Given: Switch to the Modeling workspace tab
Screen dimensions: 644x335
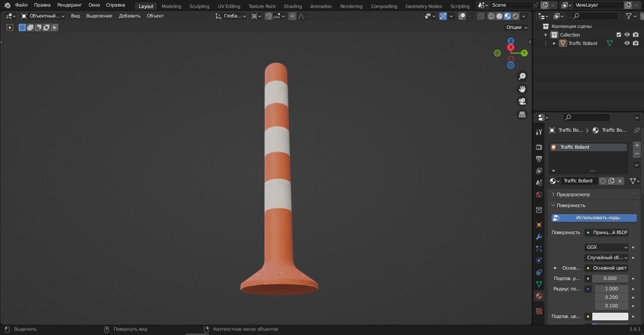Looking at the screenshot, I should point(171,6).
